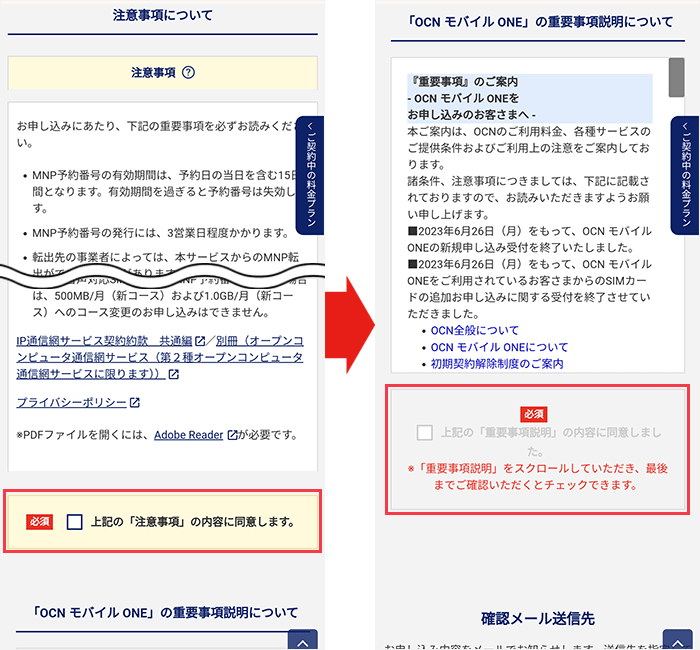Click the 注意事項について heading
Image resolution: width=700 pixels, height=650 pixels.
tap(162, 15)
